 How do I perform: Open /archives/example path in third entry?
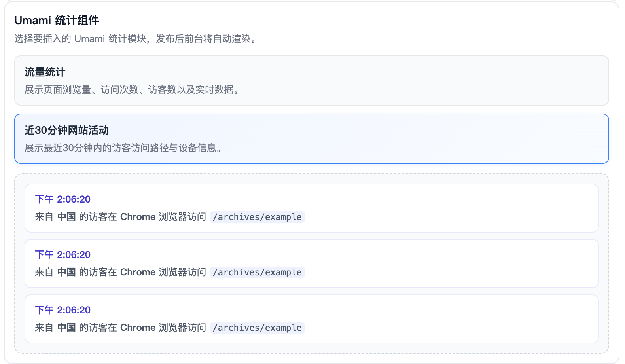coord(257,328)
